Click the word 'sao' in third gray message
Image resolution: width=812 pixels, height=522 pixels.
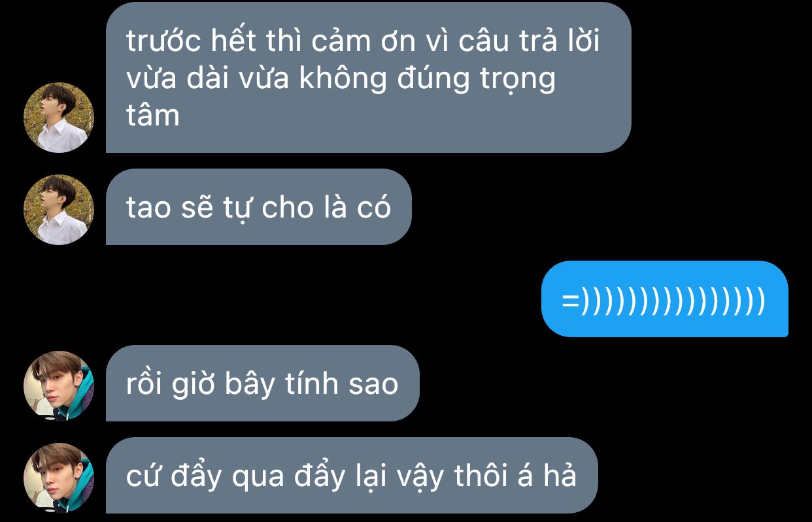373,385
